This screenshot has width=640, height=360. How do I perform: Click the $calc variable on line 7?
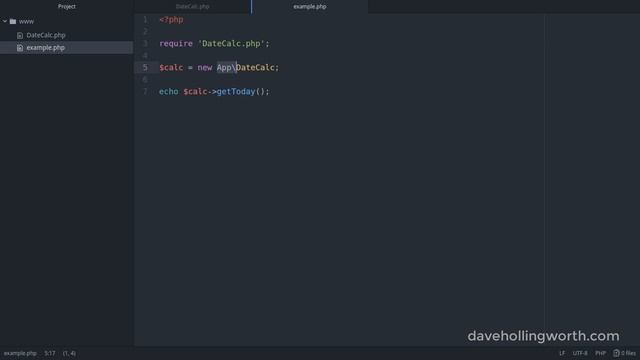[x=195, y=91]
